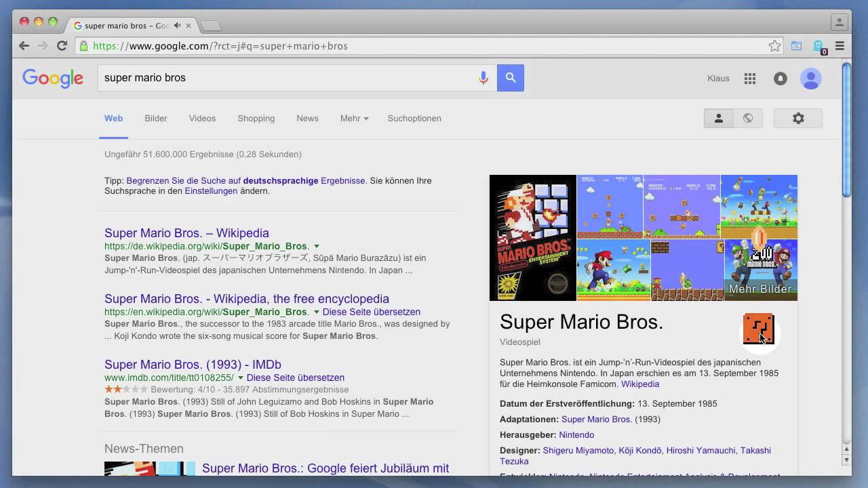Screen dimensions: 868x488
Task: Open arrow next to imdb.com URL
Action: coord(241,378)
